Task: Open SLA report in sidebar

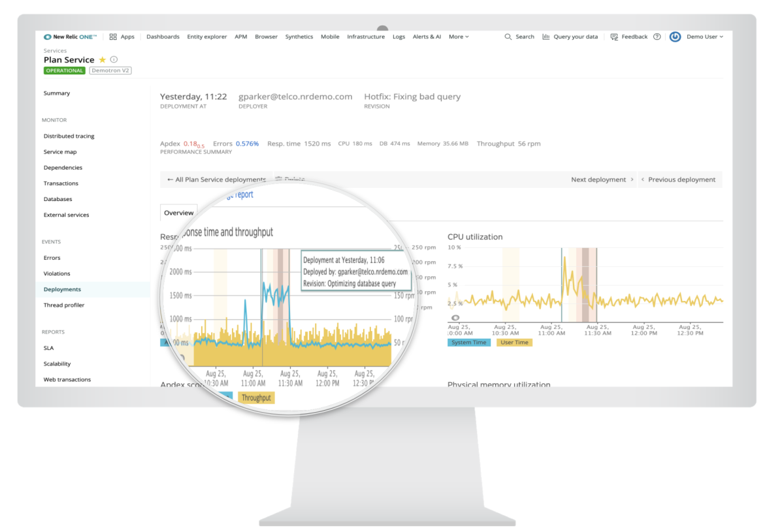Action: pyautogui.click(x=49, y=348)
